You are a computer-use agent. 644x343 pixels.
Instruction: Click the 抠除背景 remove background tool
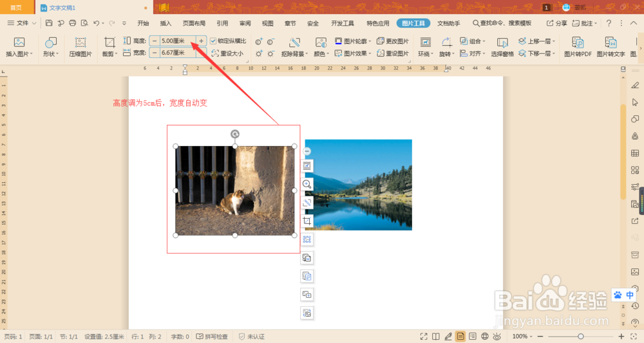click(x=294, y=47)
